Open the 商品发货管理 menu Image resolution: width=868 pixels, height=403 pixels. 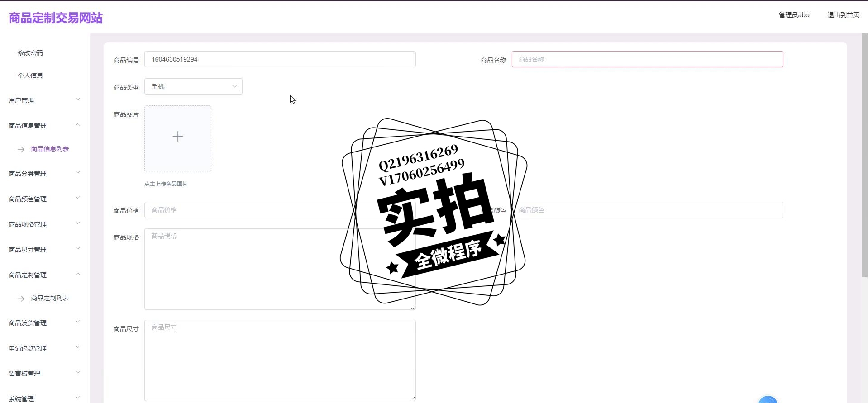(x=28, y=323)
